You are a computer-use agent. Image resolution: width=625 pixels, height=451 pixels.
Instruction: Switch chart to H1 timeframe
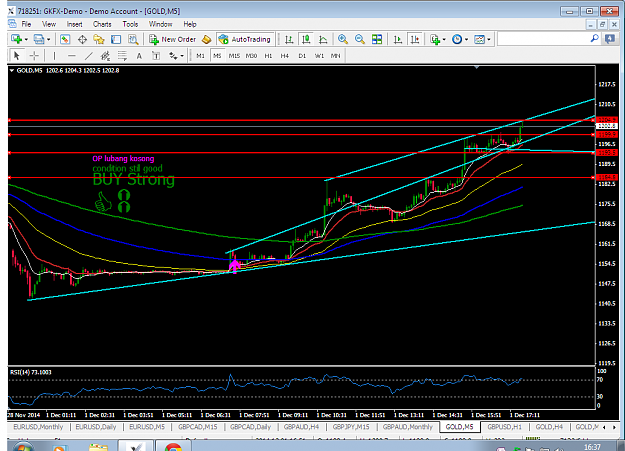268,56
